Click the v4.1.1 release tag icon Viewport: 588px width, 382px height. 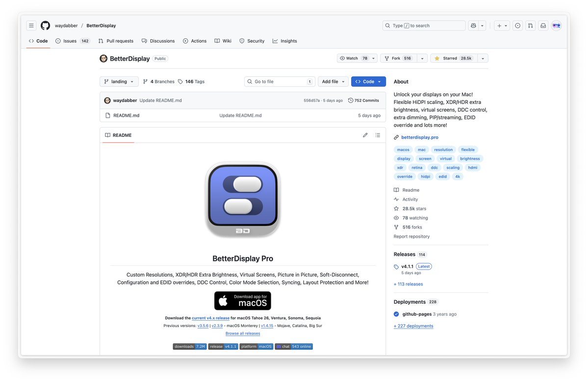click(396, 267)
